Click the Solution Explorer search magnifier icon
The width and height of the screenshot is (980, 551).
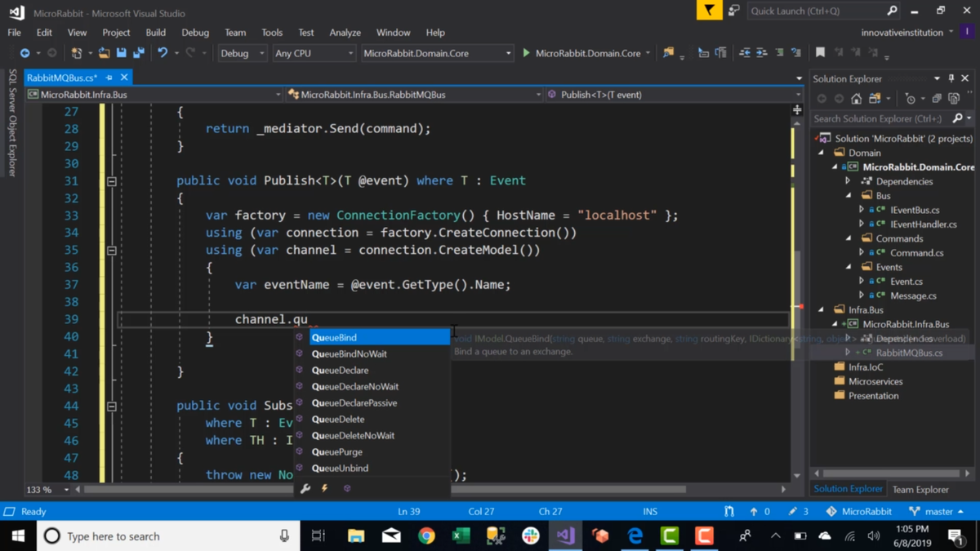(x=958, y=118)
